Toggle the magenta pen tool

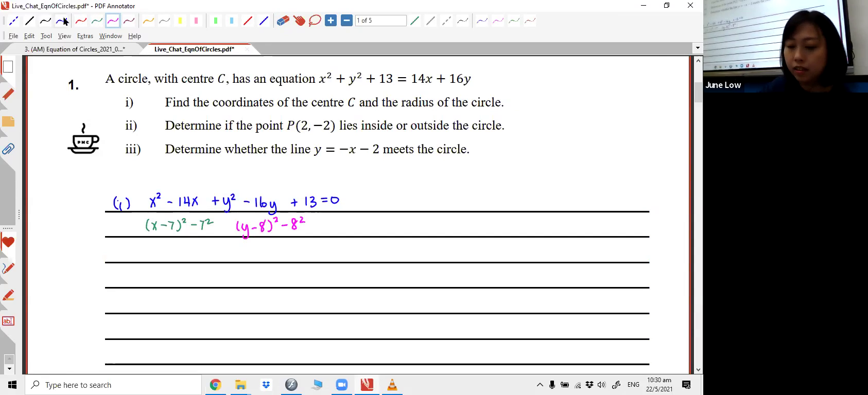[113, 21]
